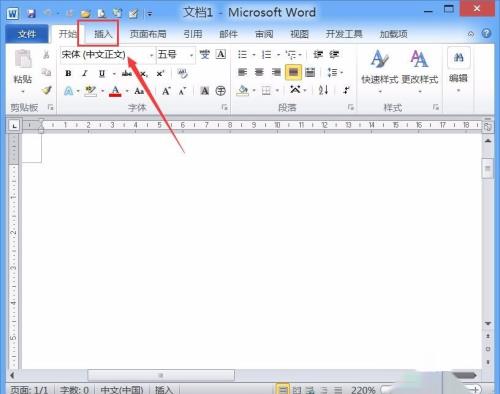Screen dimensions: 500x394
Task: Toggle Bold formatting
Action: coord(68,73)
